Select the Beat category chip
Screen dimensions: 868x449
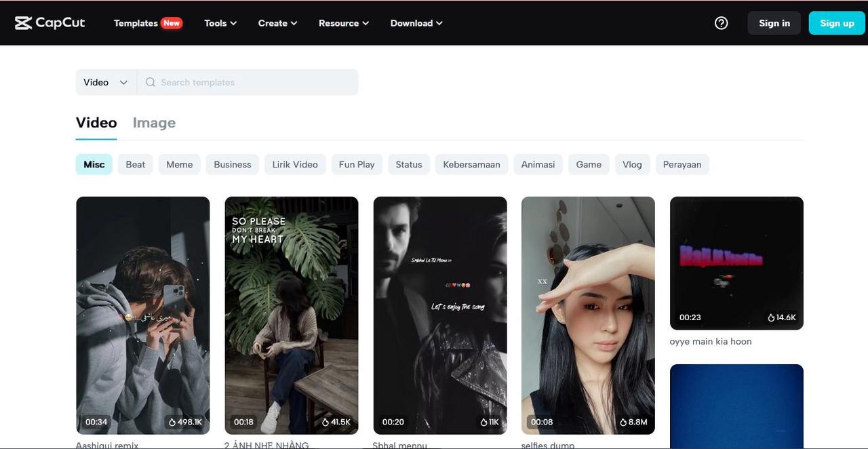coord(136,164)
